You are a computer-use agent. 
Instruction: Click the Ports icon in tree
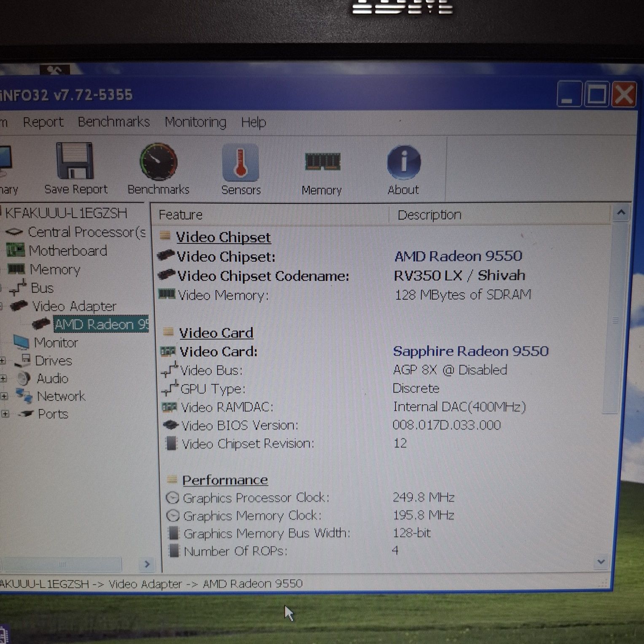[x=26, y=414]
